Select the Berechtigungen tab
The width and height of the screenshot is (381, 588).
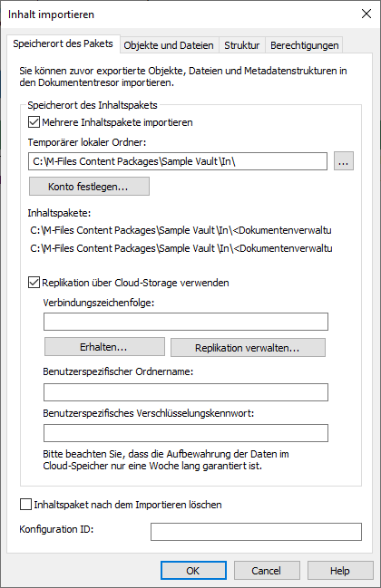pos(304,45)
